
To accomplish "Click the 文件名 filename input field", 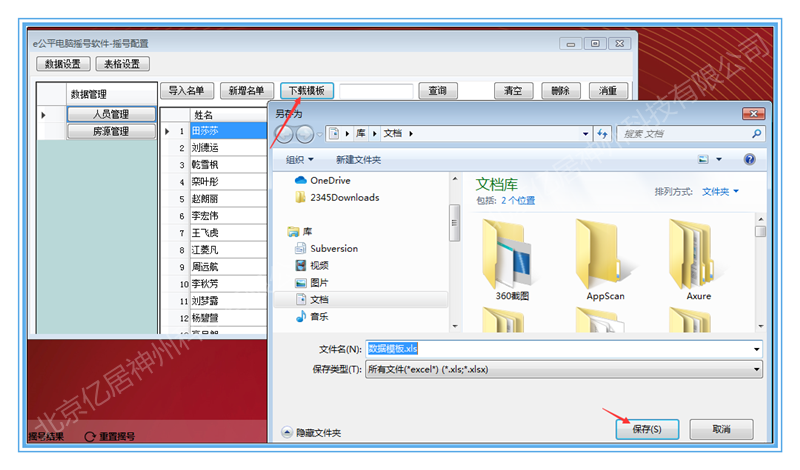I will (560, 349).
